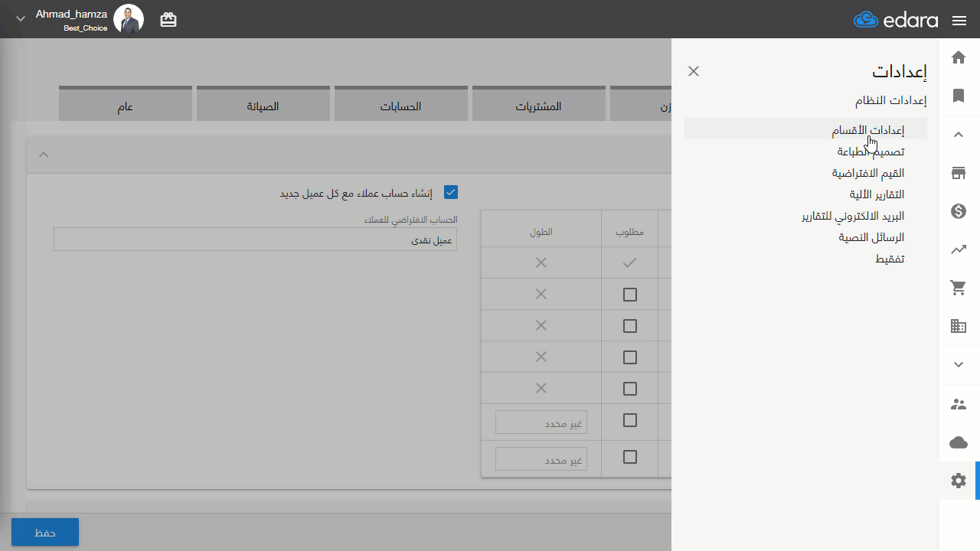Viewport: 980px width, 551px height.
Task: Go to home icon in sidebar
Action: point(959,57)
